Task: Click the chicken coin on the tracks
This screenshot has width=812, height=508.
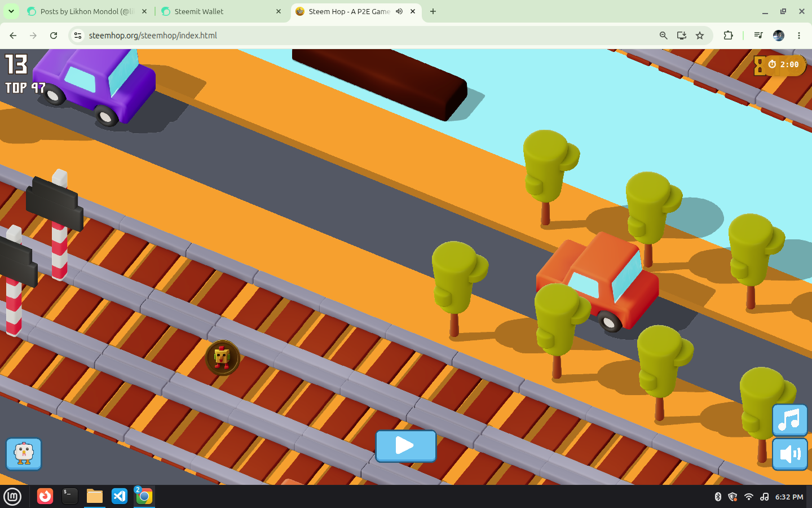Action: 223,358
